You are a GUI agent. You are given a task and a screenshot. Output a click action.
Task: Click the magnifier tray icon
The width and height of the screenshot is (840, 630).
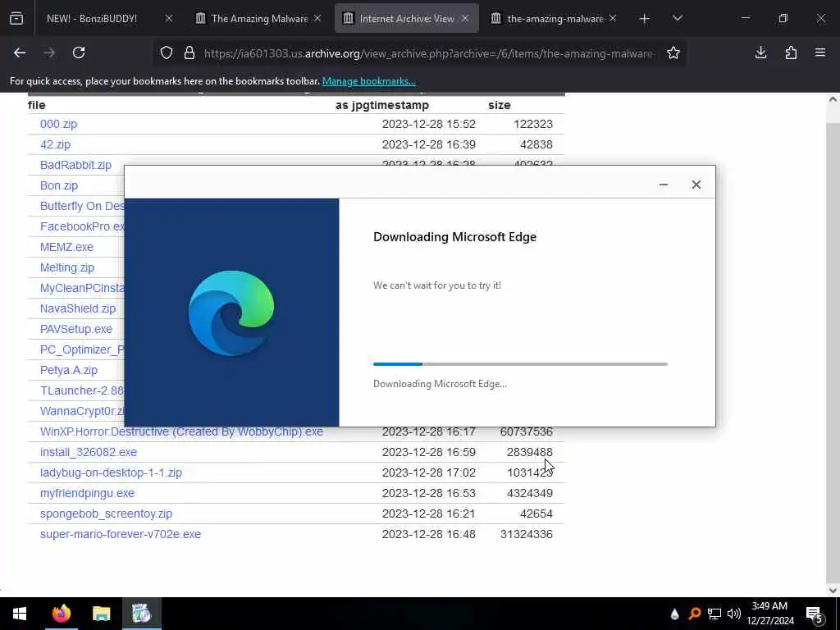point(695,614)
